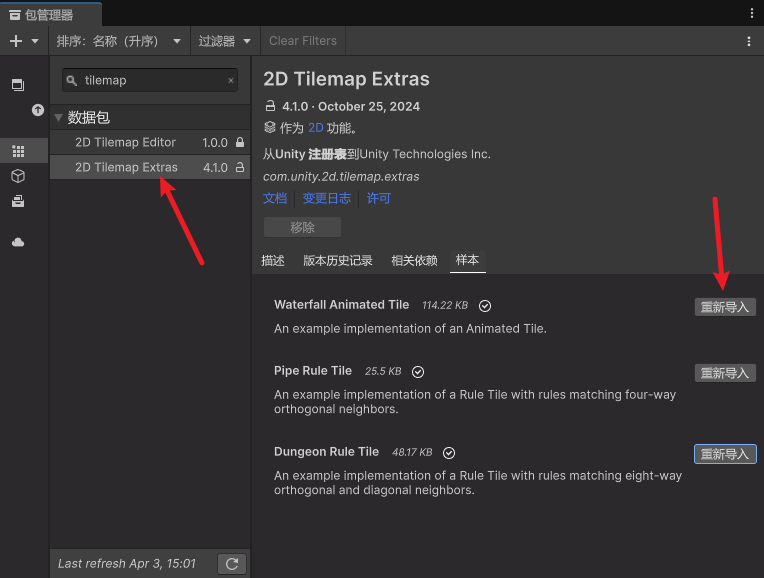Switch to the 版本历史记录 tab
The image size is (764, 578).
[338, 261]
